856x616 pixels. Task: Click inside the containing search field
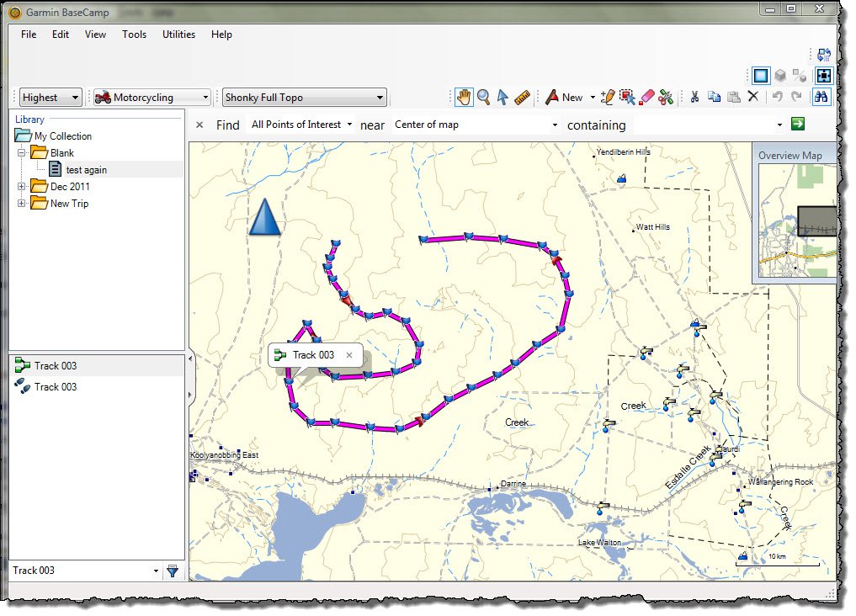click(x=703, y=125)
